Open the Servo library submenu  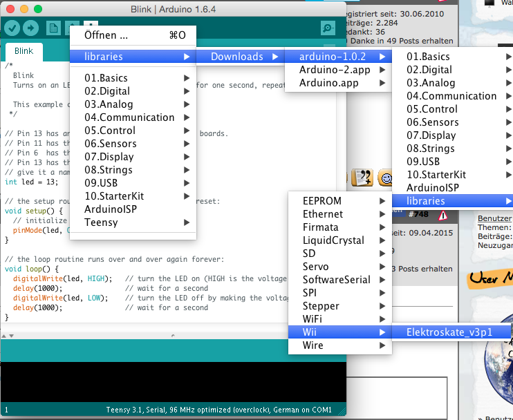point(340,267)
